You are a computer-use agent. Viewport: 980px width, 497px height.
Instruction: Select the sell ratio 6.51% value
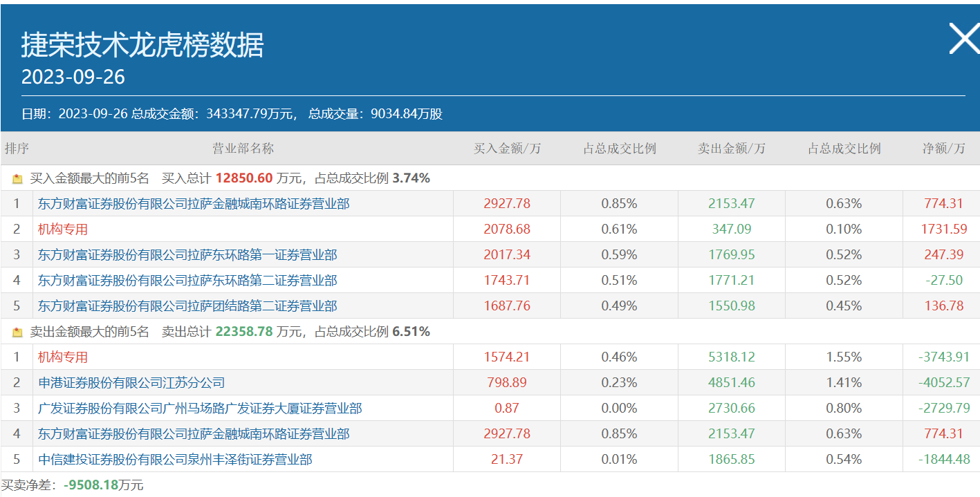point(411,332)
